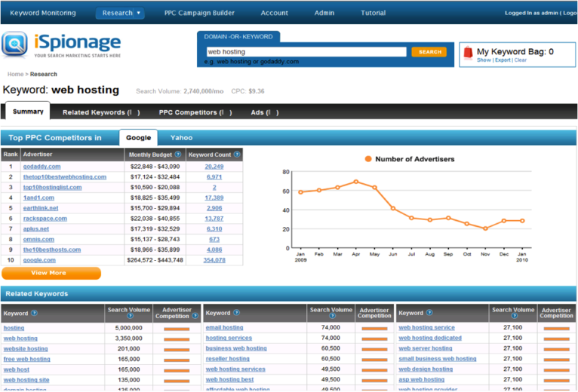Viewport: 578px width, 392px height.
Task: Click keyword count 13,787 for rackspace
Action: coord(214,219)
